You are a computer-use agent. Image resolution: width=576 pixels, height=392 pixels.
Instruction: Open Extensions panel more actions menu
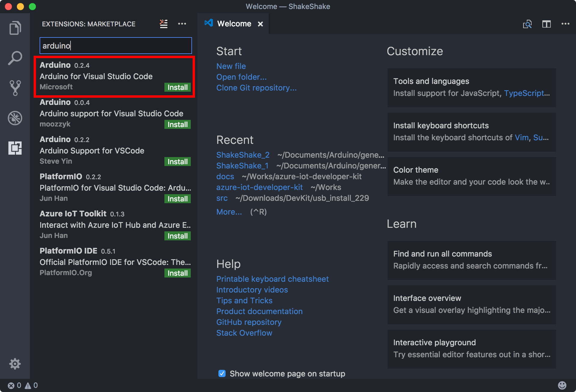click(182, 24)
